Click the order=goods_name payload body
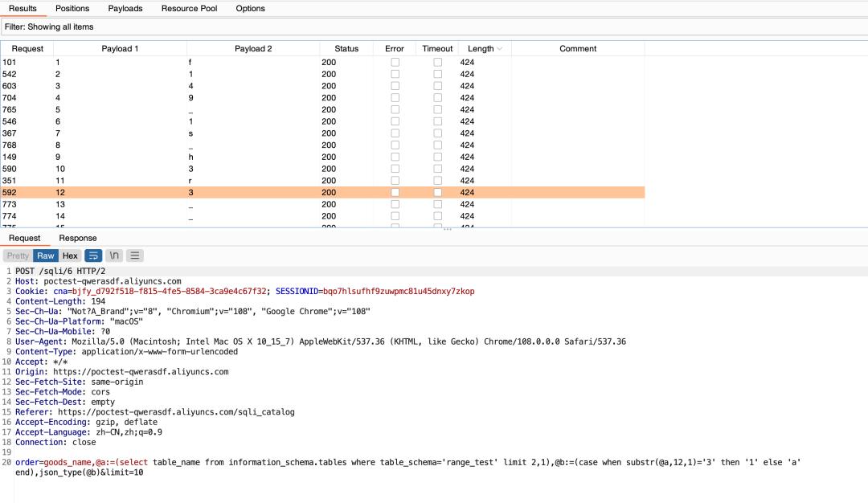This screenshot has height=503, width=868. [408, 467]
